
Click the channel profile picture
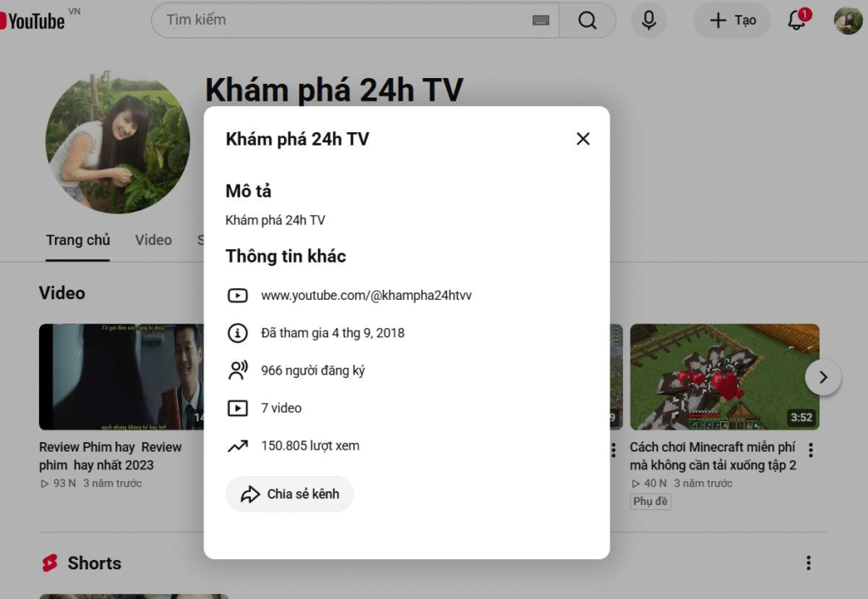(x=117, y=142)
